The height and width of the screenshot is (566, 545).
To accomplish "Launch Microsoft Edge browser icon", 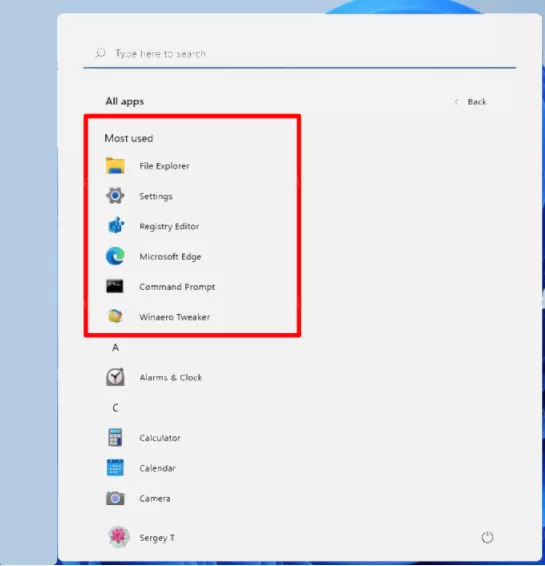I will tap(115, 256).
